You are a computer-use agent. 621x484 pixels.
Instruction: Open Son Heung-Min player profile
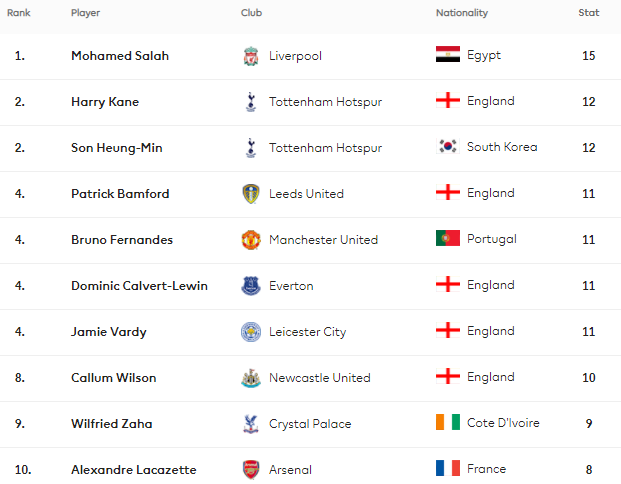coord(116,148)
